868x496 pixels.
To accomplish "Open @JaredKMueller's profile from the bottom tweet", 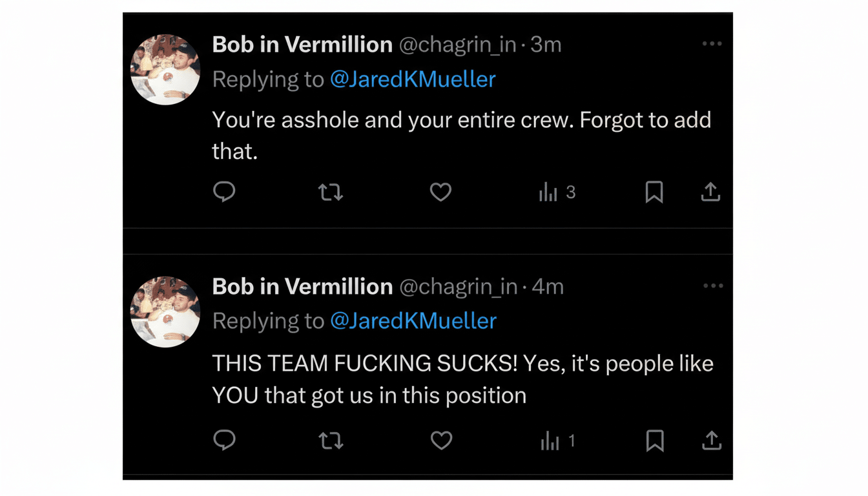I will 413,320.
